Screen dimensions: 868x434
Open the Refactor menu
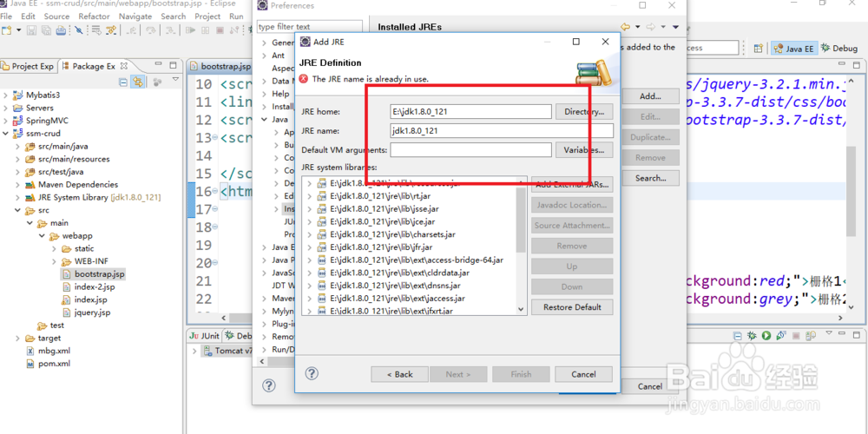[94, 16]
